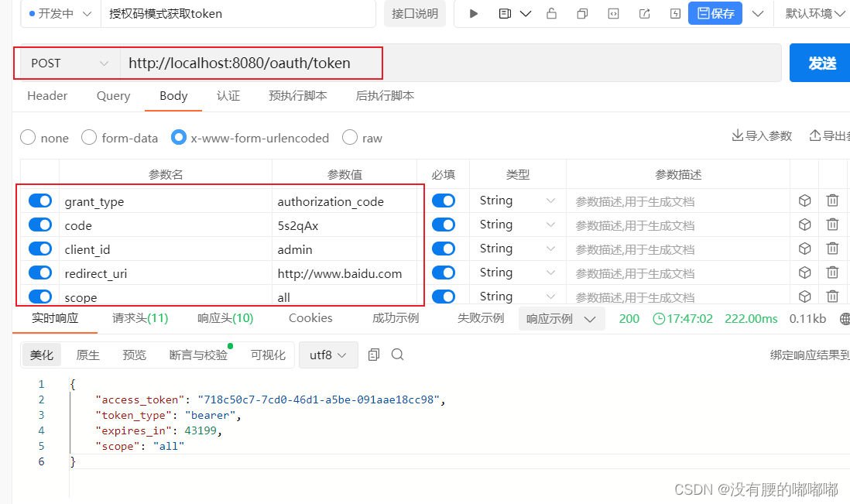Image resolution: width=850 pixels, height=504 pixels.
Task: Open the String type dropdown for redirect_uri
Action: (517, 272)
